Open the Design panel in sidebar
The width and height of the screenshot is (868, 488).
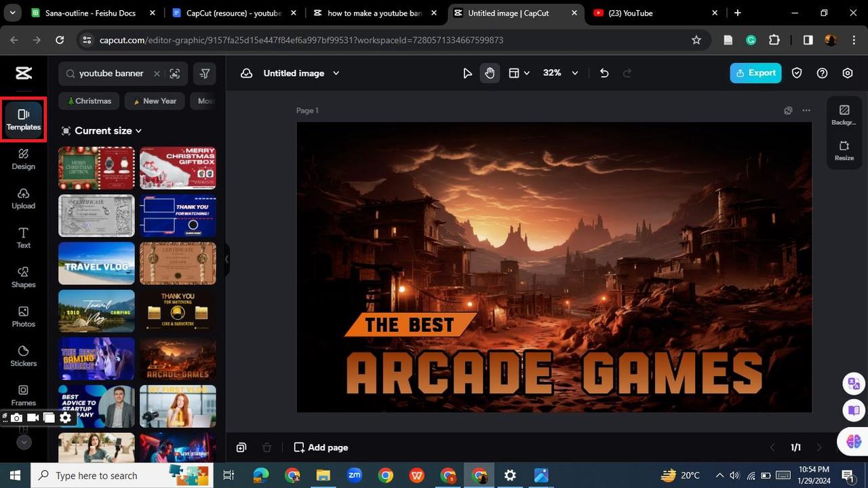pos(23,159)
